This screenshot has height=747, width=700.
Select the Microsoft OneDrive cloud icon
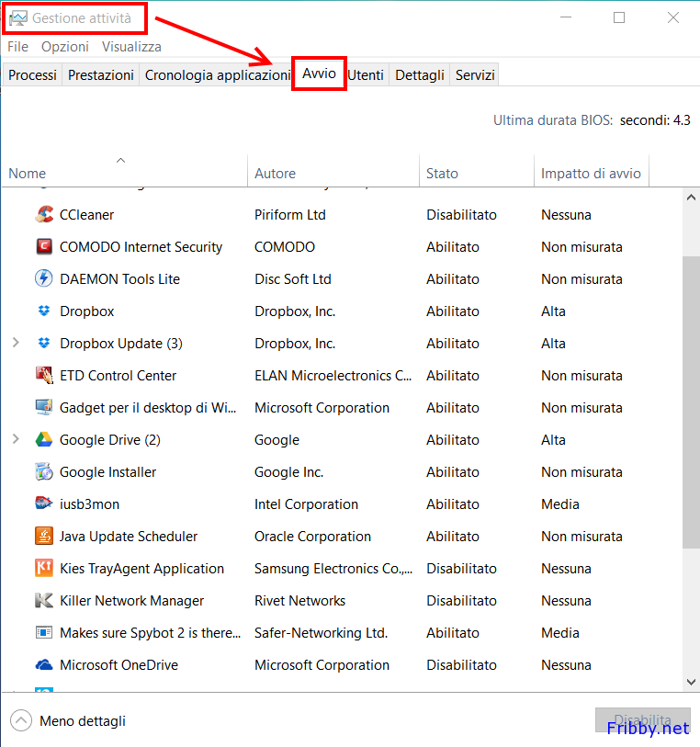(x=43, y=665)
